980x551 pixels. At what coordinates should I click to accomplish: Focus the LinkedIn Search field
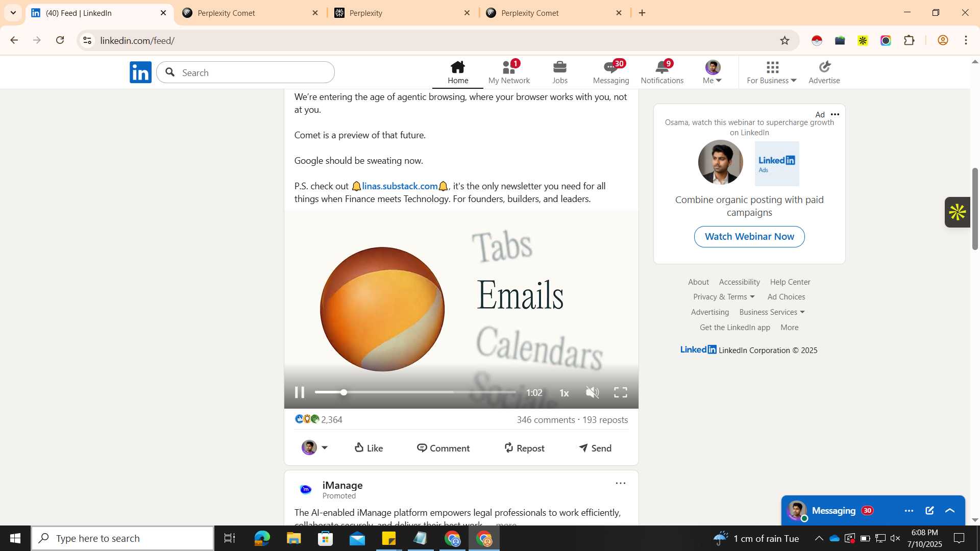pyautogui.click(x=246, y=72)
